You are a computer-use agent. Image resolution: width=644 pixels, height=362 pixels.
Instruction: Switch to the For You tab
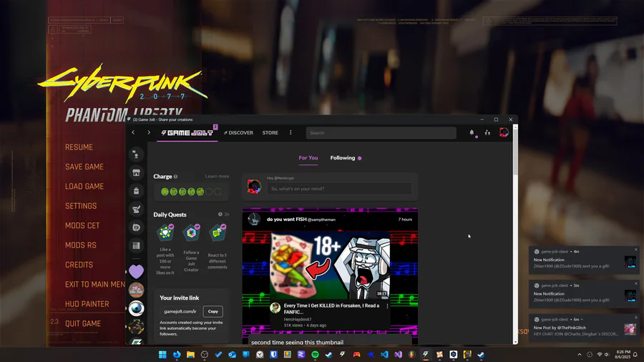tap(308, 157)
